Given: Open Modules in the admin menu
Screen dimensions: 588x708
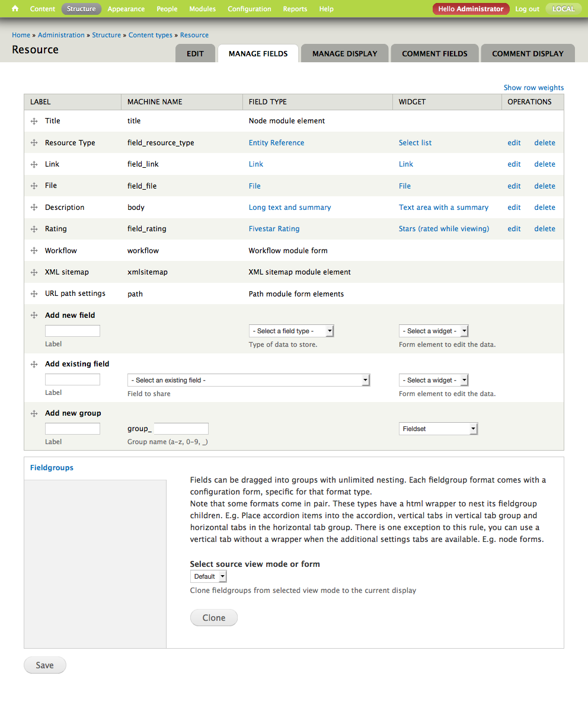Looking at the screenshot, I should pyautogui.click(x=202, y=9).
